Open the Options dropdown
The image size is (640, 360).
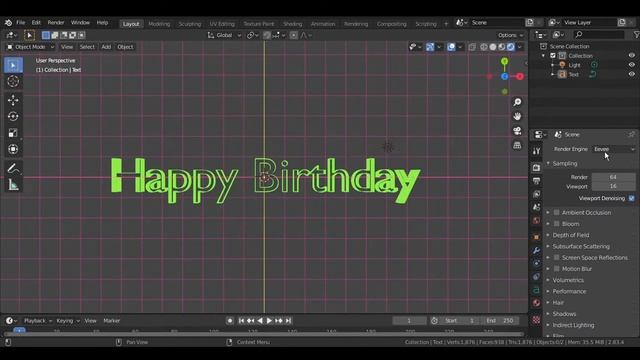click(x=510, y=36)
